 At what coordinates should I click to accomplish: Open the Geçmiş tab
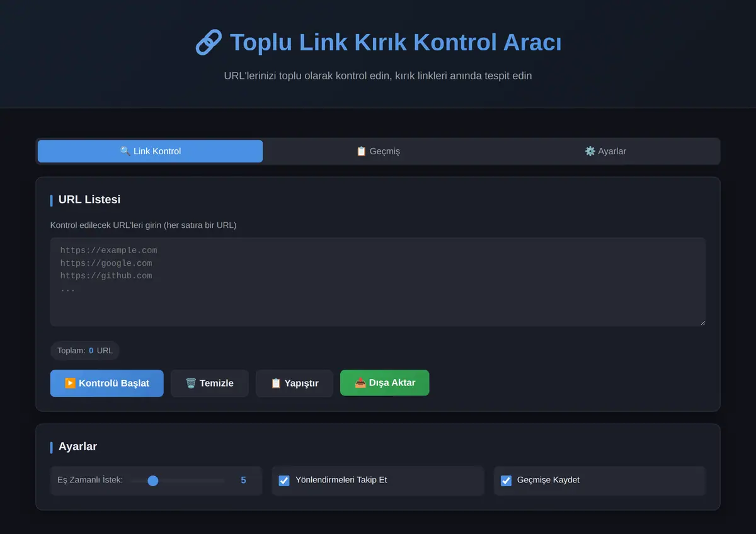tap(378, 151)
